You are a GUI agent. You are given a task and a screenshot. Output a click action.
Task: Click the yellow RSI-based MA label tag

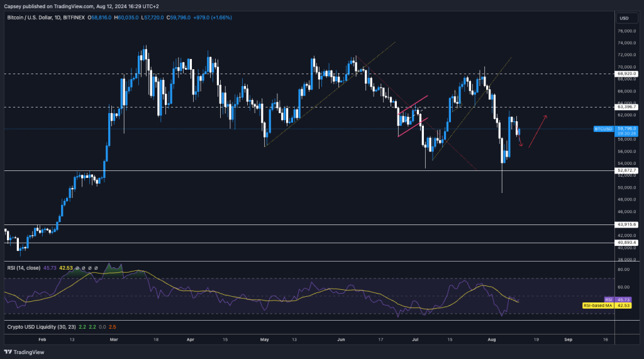pyautogui.click(x=597, y=305)
